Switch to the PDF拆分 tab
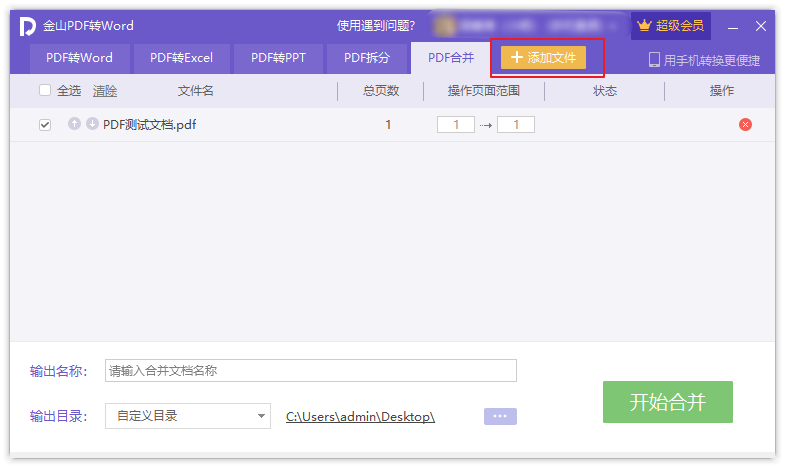This screenshot has width=785, height=468. 367,58
